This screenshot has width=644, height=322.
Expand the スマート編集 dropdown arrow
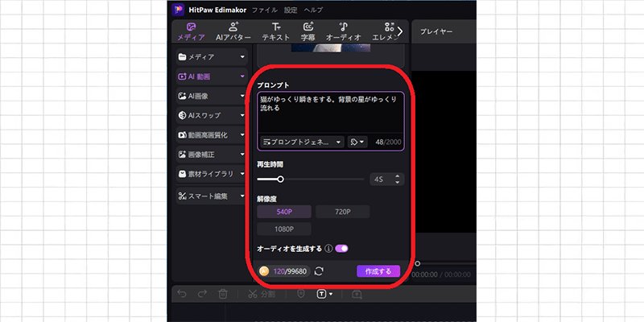coord(242,196)
